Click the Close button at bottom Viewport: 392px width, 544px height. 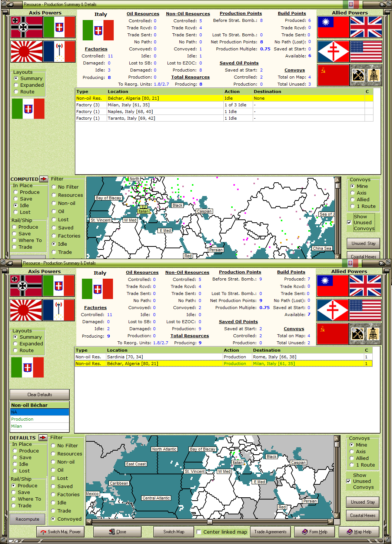coord(117,532)
